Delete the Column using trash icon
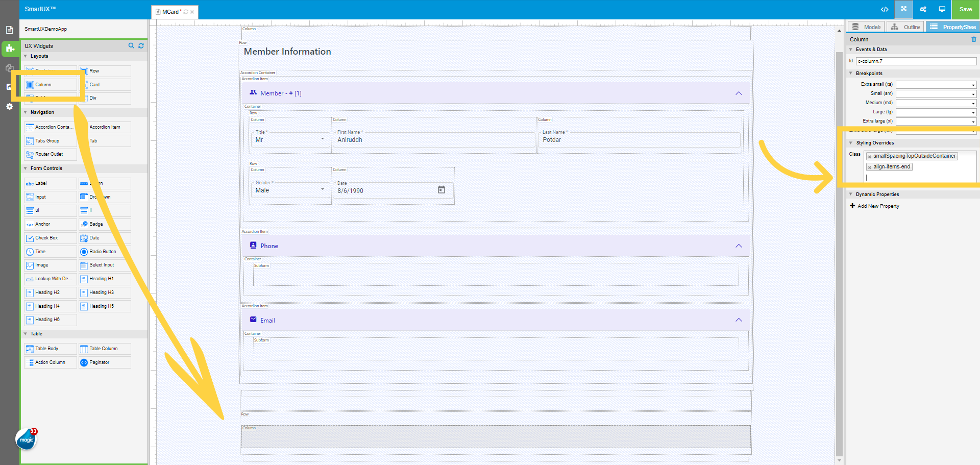The width and height of the screenshot is (980, 465). [x=973, y=39]
